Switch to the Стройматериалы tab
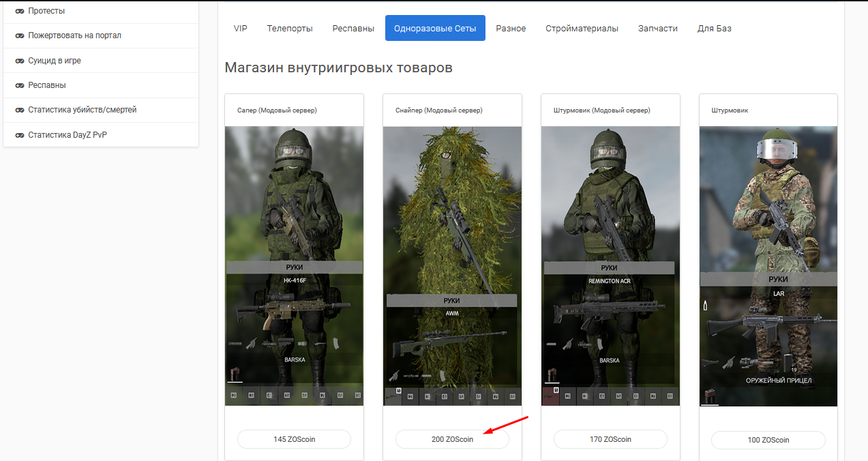 pyautogui.click(x=582, y=28)
